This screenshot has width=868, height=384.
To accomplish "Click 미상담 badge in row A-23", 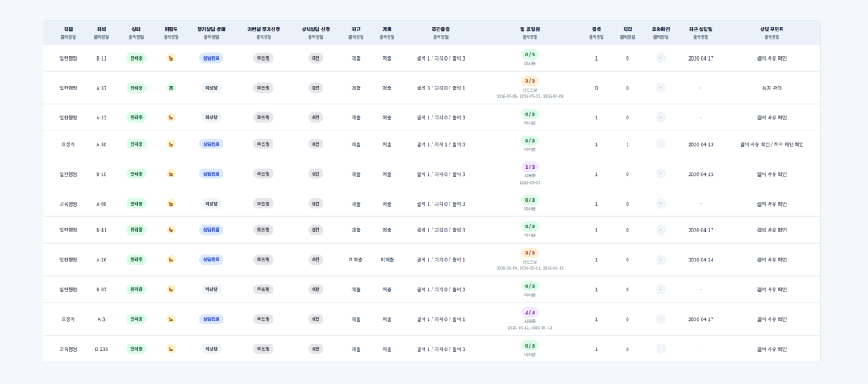I will [211, 117].
